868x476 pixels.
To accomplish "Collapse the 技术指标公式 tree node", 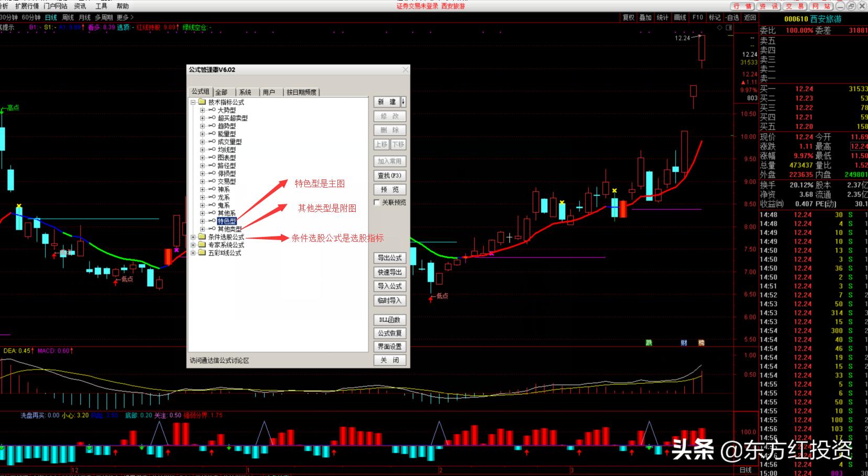I will [193, 102].
